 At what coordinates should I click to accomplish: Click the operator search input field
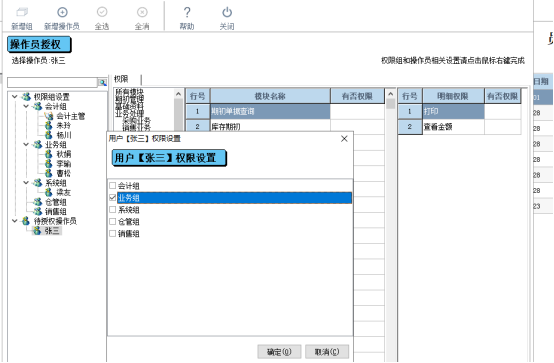(52, 82)
